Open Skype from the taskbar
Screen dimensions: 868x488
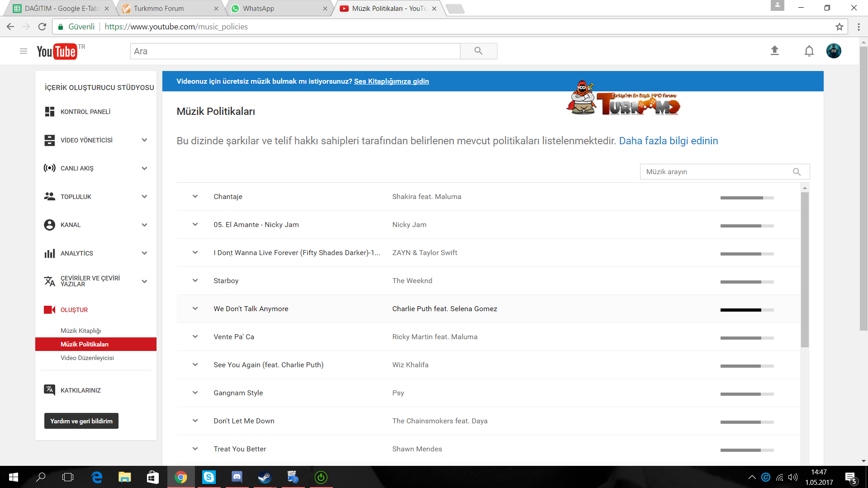click(x=209, y=477)
